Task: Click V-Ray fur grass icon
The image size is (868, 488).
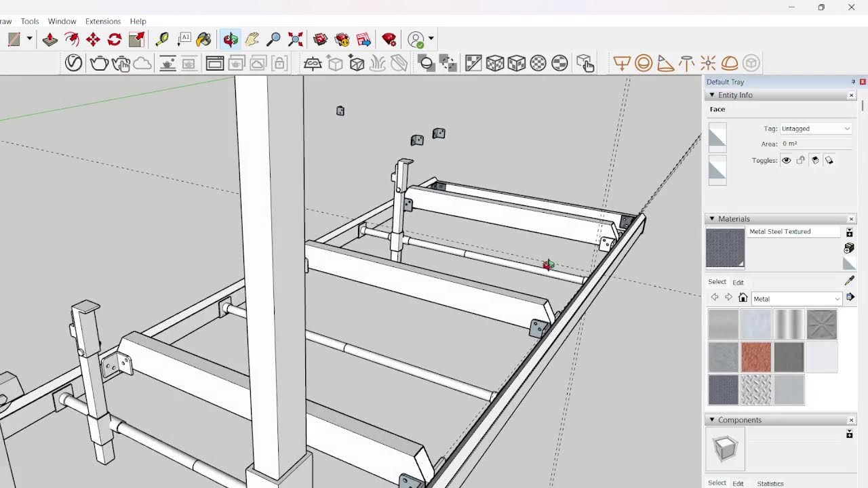Action: [378, 64]
